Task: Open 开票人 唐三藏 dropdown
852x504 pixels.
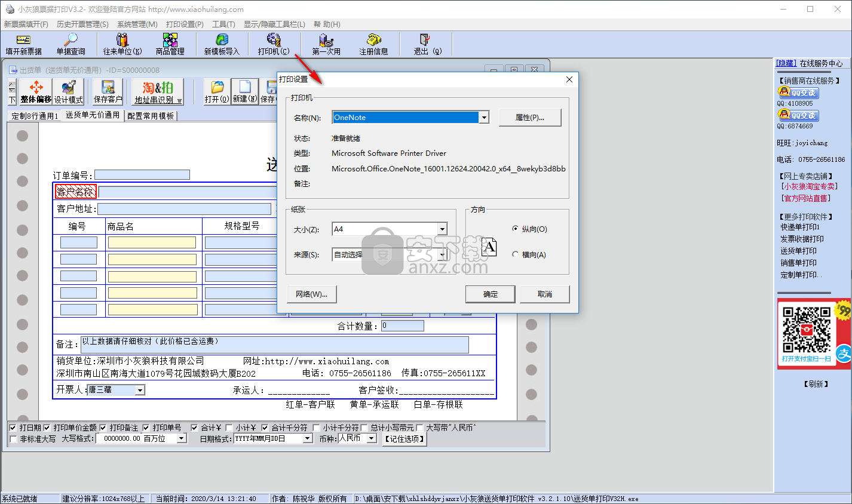Action: (x=140, y=390)
